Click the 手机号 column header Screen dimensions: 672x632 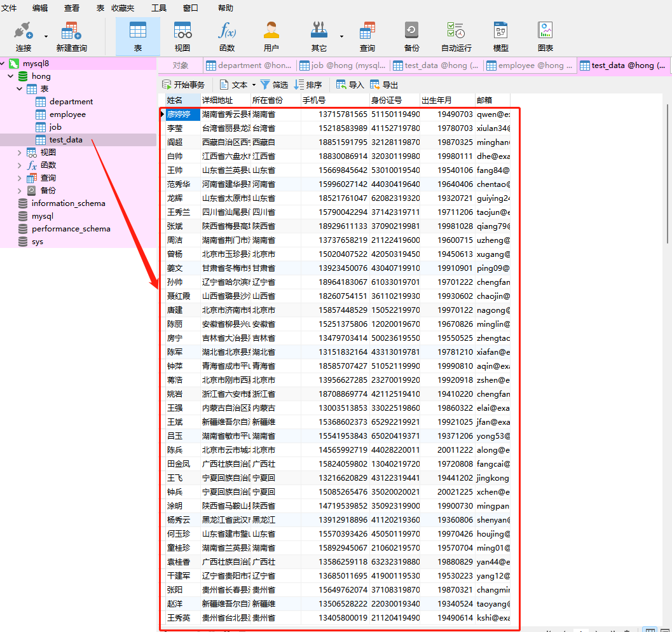pyautogui.click(x=335, y=100)
